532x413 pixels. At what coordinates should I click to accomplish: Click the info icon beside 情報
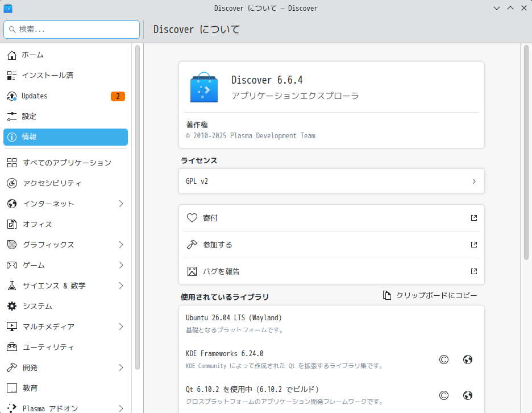pyautogui.click(x=12, y=137)
